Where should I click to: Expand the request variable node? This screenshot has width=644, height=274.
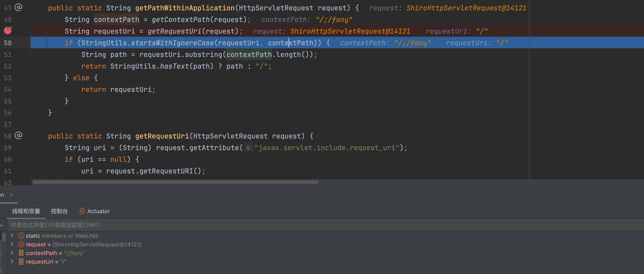(12, 244)
